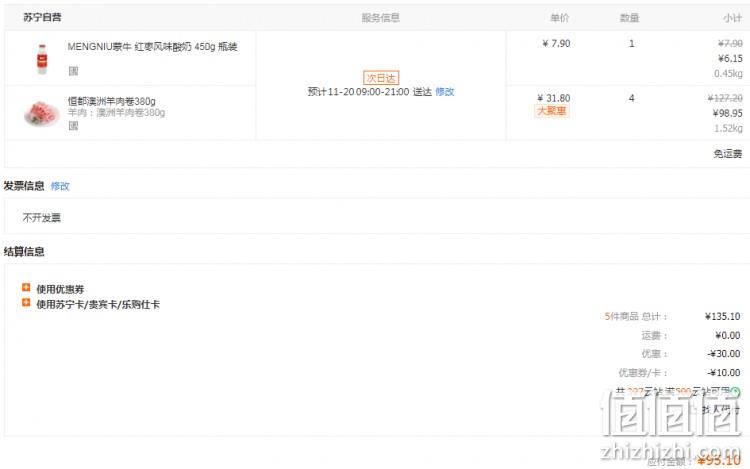Click the 羊肉：澳洲羊肉卷380g spec text
750x469 pixels.
[x=116, y=112]
